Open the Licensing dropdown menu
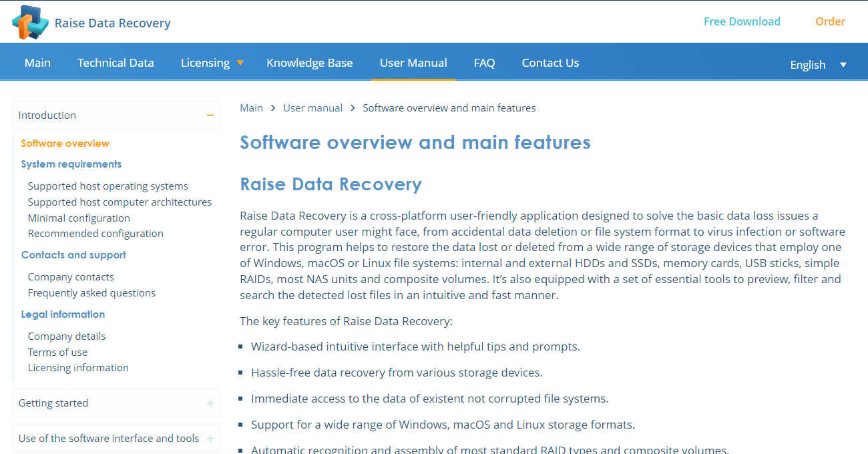Image resolution: width=868 pixels, height=454 pixels. click(x=212, y=62)
